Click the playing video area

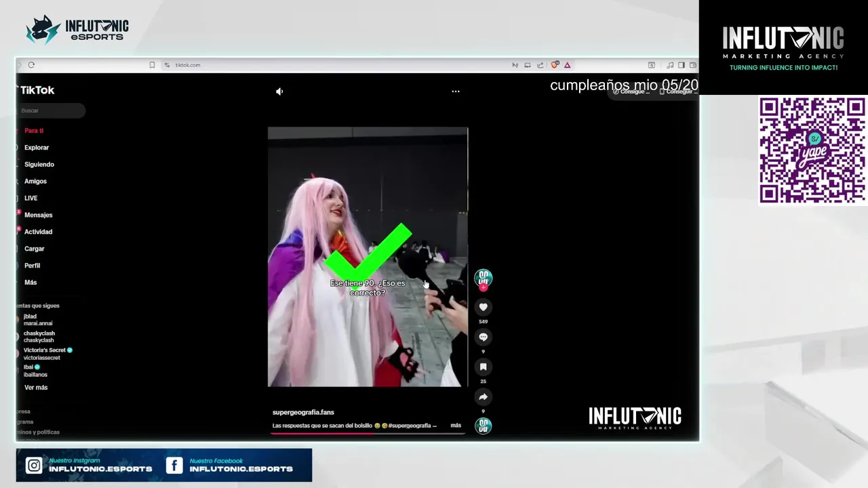point(368,257)
